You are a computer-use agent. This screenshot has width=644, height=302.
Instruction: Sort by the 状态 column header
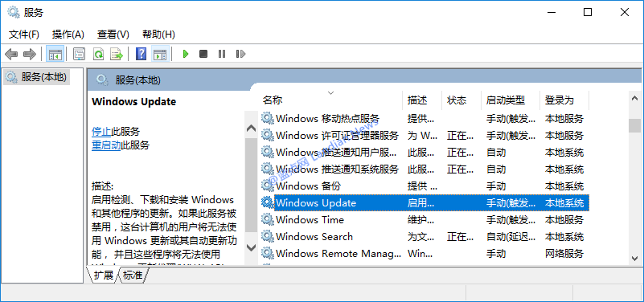pos(461,100)
